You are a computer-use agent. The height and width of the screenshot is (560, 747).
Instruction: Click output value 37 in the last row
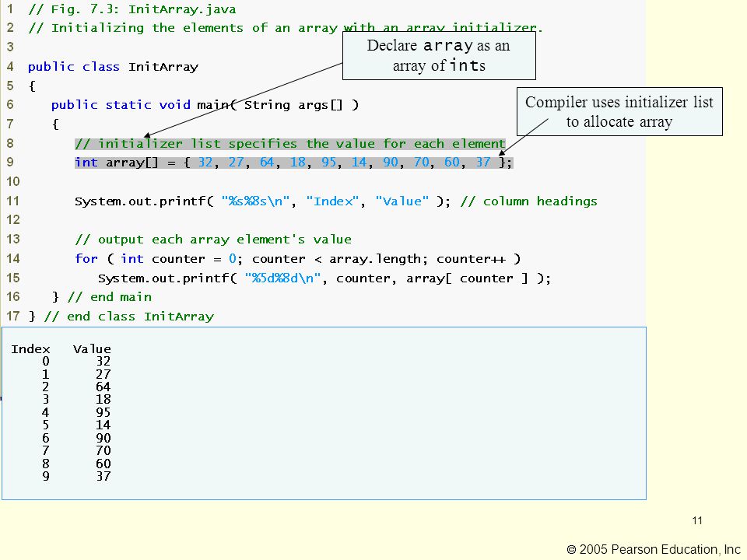103,476
